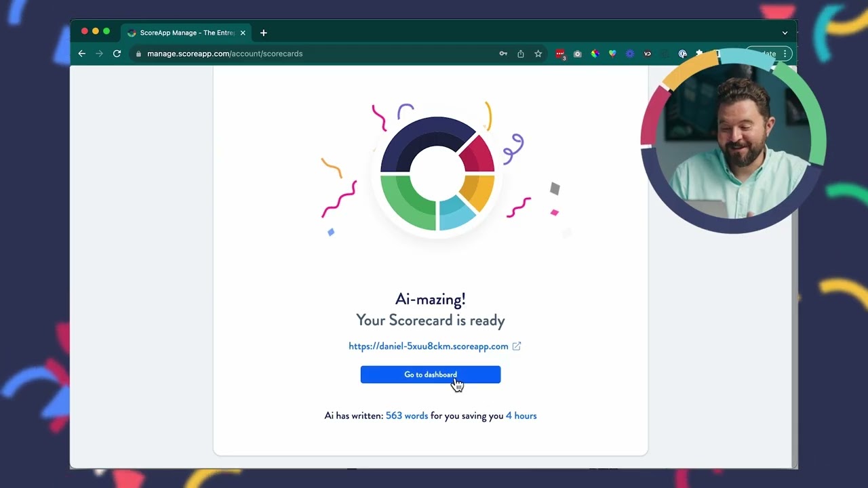The image size is (868, 488).
Task: Open the red extension with badge 3
Action: click(x=560, y=54)
